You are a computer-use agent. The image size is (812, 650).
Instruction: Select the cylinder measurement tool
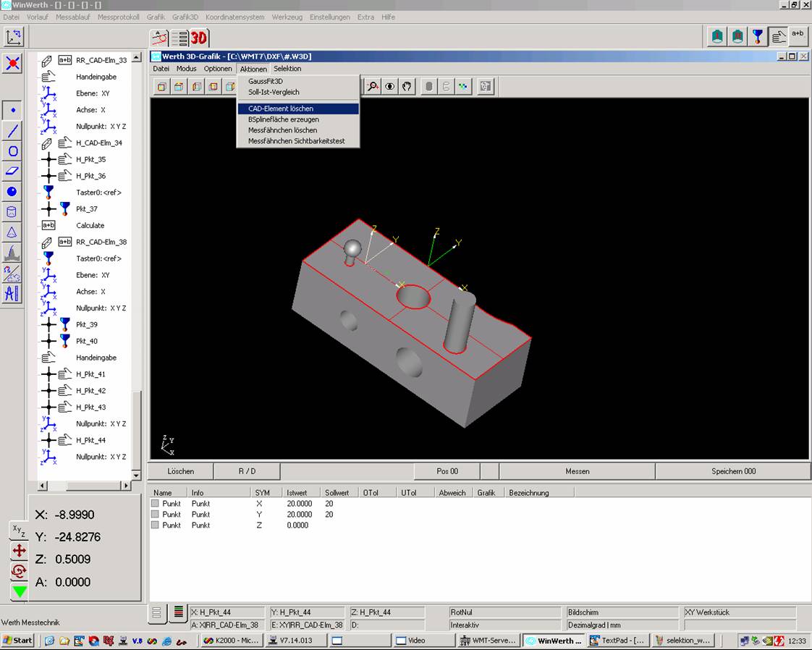point(12,211)
